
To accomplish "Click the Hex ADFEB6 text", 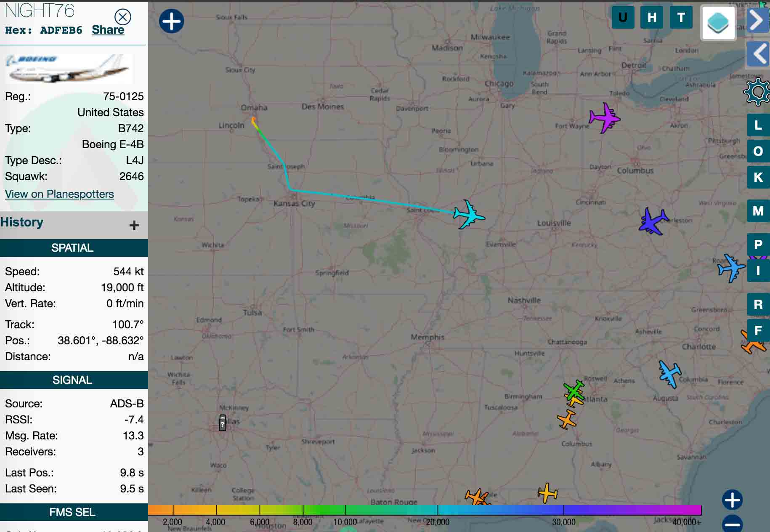I will 44,30.
